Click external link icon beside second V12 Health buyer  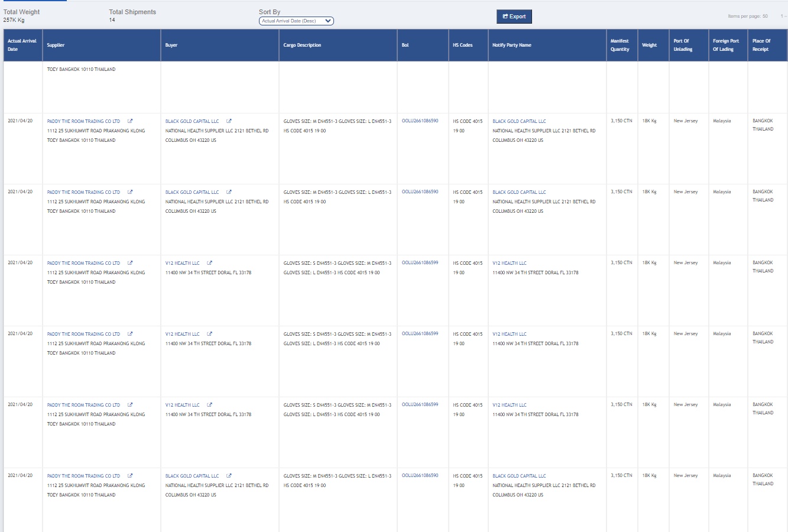(x=209, y=334)
